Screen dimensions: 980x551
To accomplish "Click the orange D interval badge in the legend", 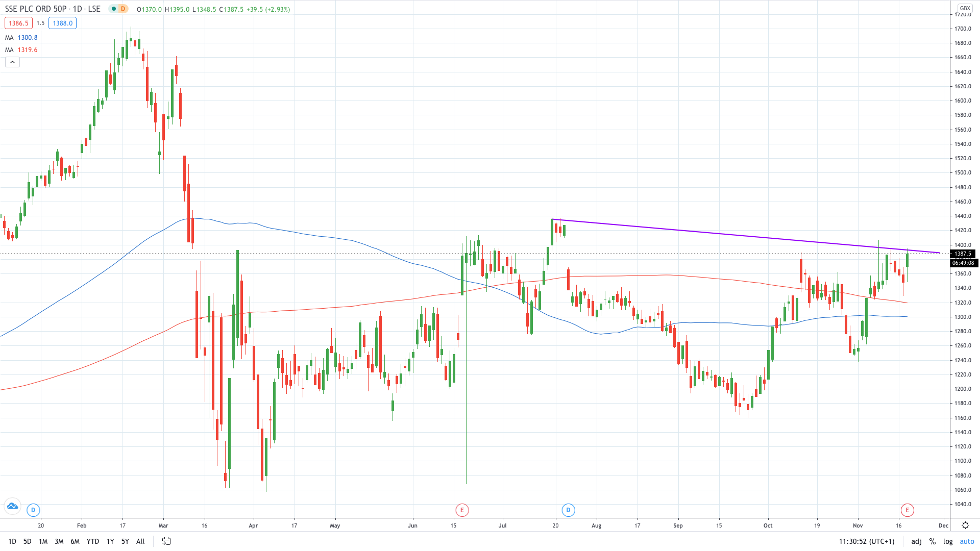I will click(x=122, y=9).
